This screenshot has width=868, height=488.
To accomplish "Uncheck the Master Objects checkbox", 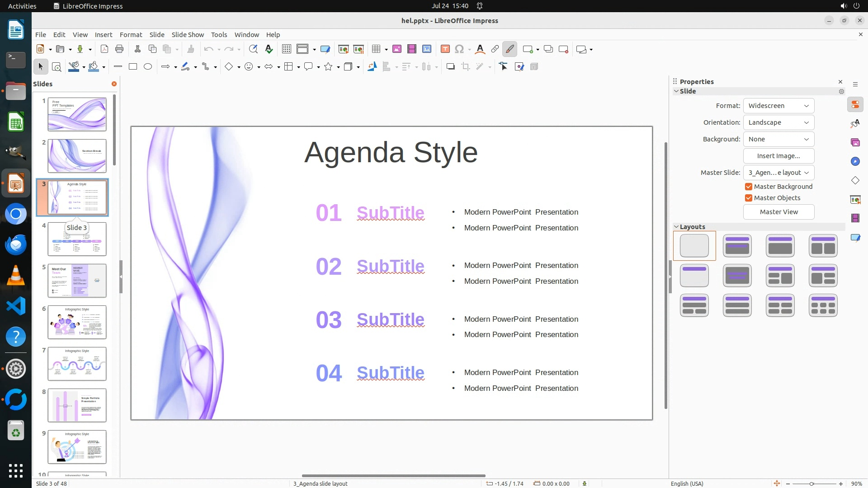I will pyautogui.click(x=749, y=198).
